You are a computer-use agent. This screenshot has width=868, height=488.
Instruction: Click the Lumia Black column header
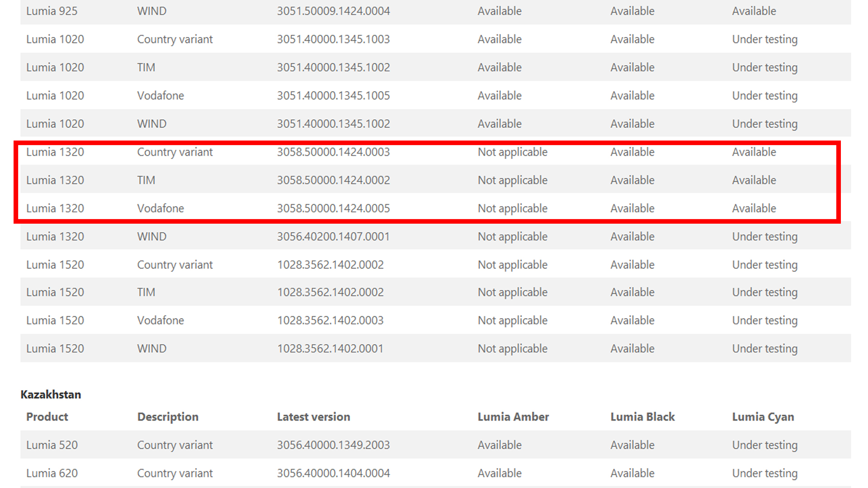point(642,417)
